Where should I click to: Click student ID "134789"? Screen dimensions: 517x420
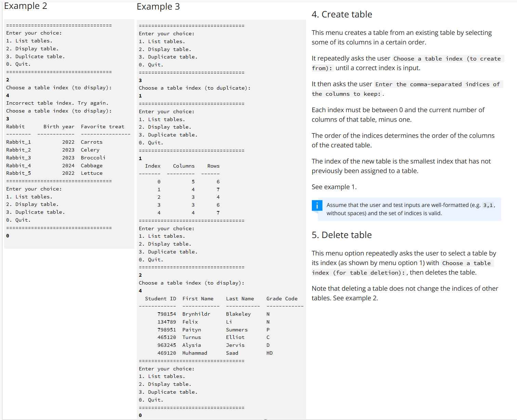click(167, 322)
